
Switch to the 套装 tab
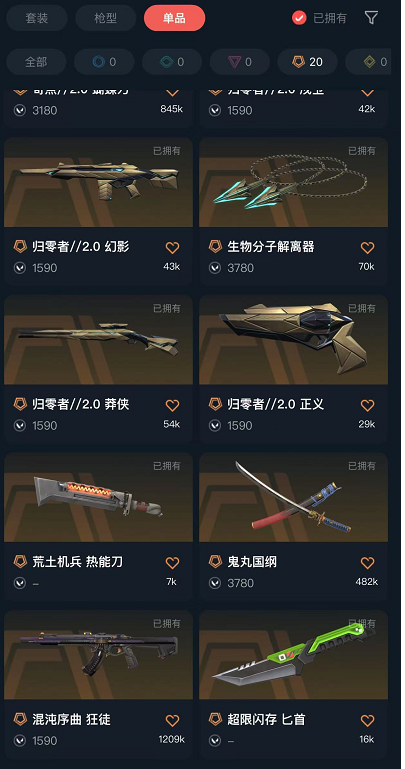(x=37, y=18)
